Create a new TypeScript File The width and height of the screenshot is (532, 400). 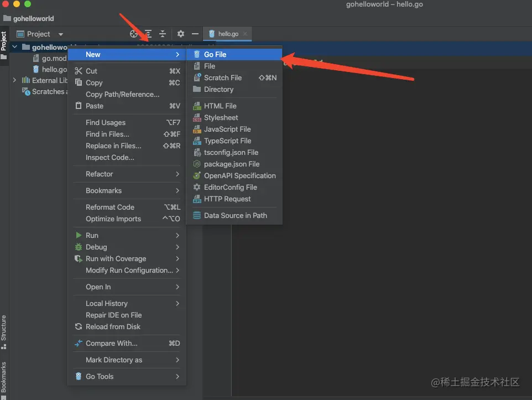tap(234, 141)
